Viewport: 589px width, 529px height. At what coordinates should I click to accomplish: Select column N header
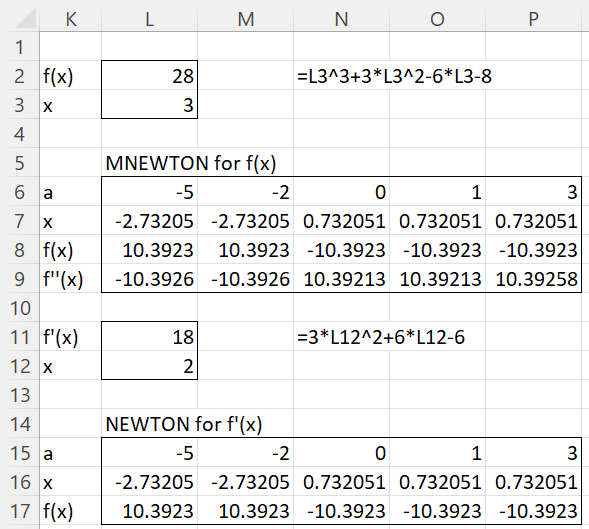[x=341, y=19]
